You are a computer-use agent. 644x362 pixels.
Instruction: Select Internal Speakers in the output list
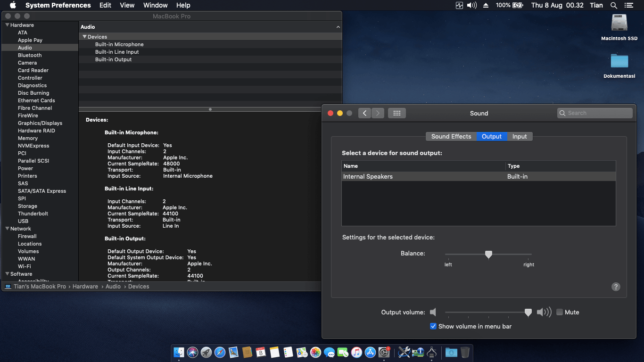point(479,176)
